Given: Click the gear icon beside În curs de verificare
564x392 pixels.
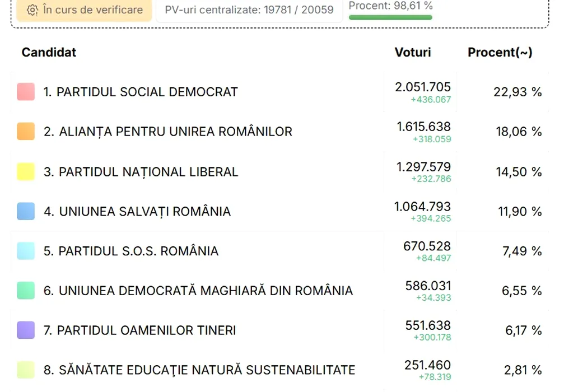Looking at the screenshot, I should (x=32, y=10).
